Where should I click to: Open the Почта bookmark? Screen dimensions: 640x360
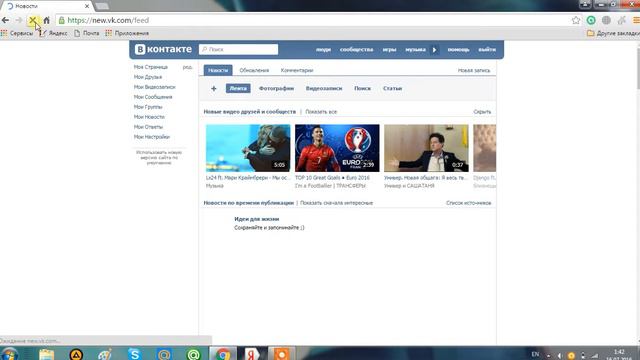[87, 33]
